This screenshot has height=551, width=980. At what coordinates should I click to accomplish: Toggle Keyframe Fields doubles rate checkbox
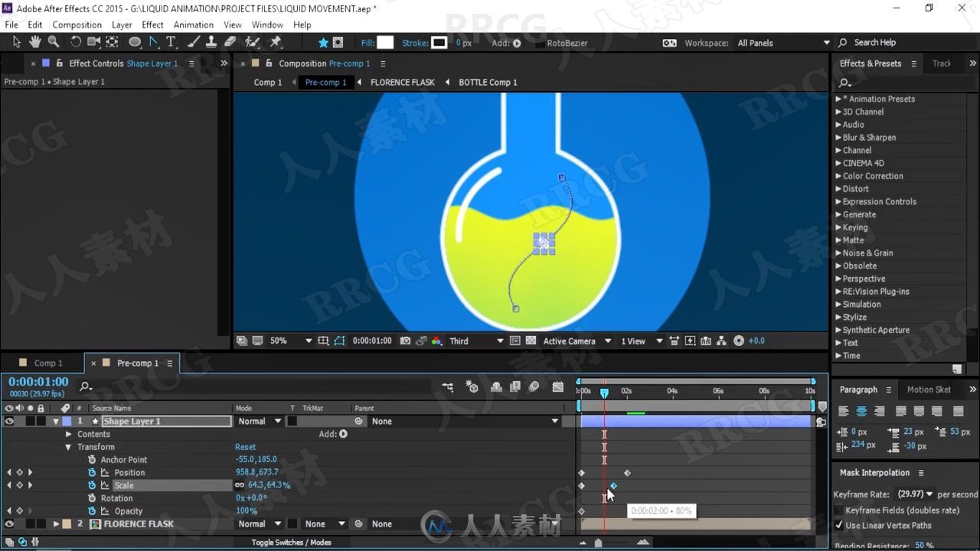tap(839, 510)
